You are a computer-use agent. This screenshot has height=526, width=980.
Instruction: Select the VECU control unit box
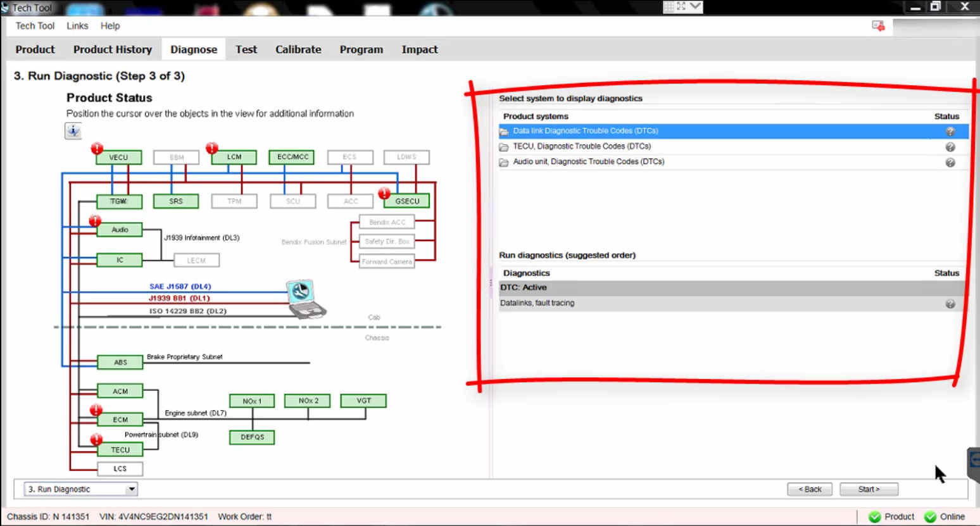[x=118, y=158]
